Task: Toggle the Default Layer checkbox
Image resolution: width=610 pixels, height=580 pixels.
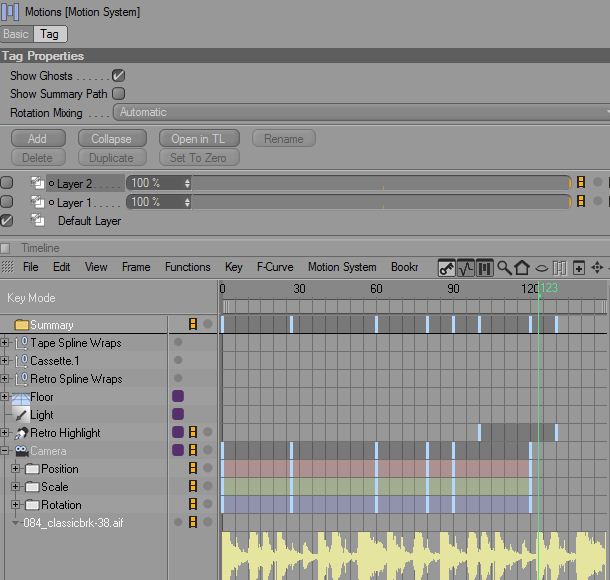Action: tap(7, 221)
